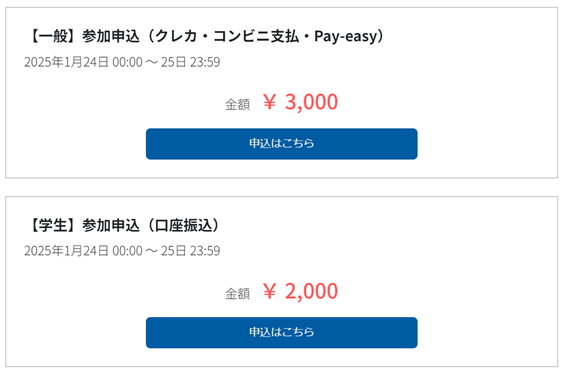Viewport: 567px width, 374px height.
Task: Click the コンビニ支払 text in title
Action: coord(256,36)
